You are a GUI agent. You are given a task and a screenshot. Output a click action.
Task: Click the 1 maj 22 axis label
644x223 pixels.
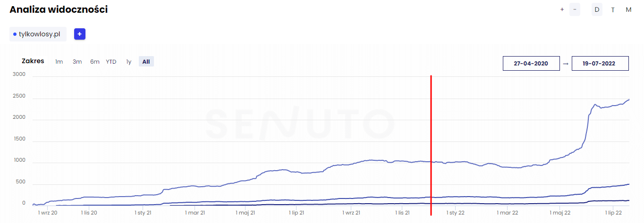point(560,213)
